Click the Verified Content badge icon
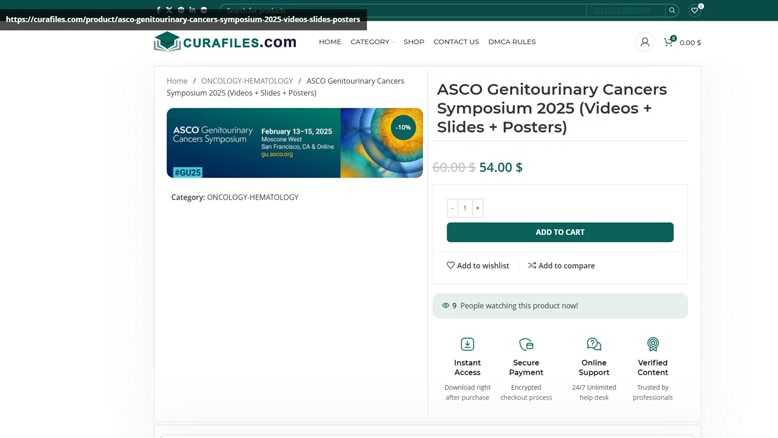Viewport: 778px width, 438px height. pos(652,344)
